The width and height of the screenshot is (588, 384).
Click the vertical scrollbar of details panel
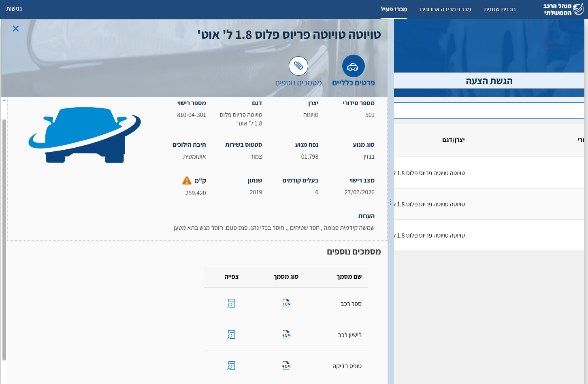[x=4, y=239]
